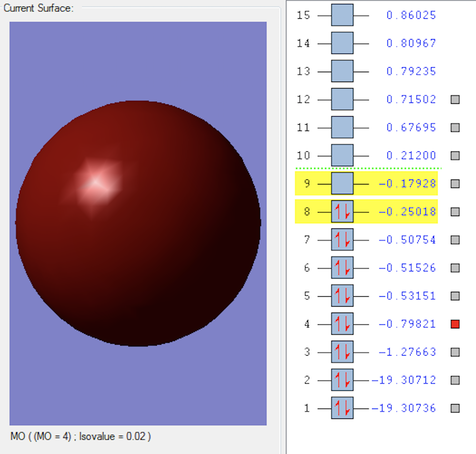Click the red orbital sphere in surface view

coord(138,224)
